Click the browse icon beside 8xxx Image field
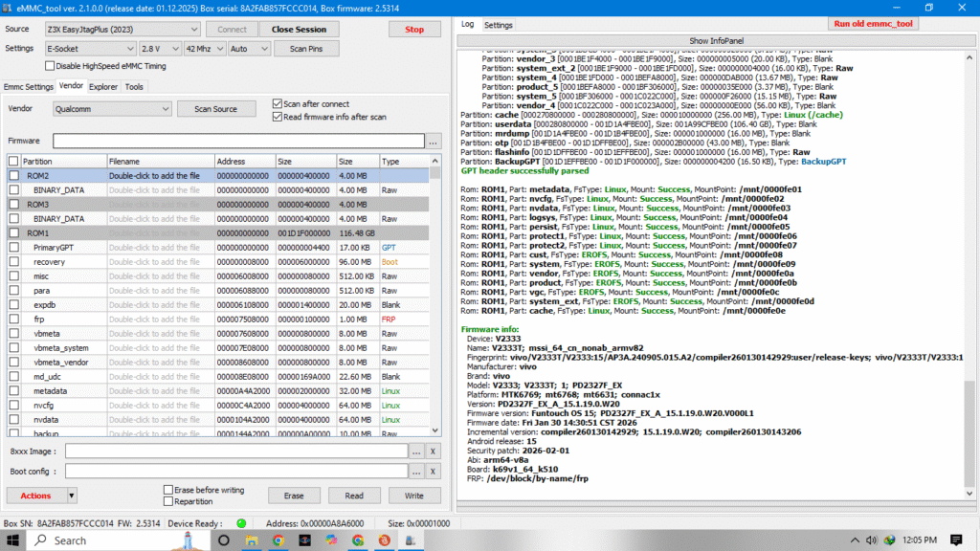The image size is (980, 551). click(418, 451)
